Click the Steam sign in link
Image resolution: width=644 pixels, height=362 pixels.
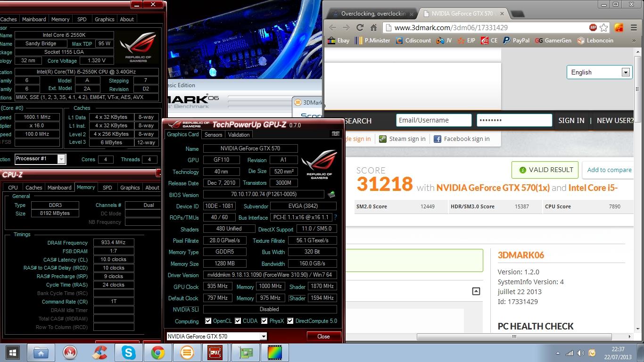click(402, 139)
